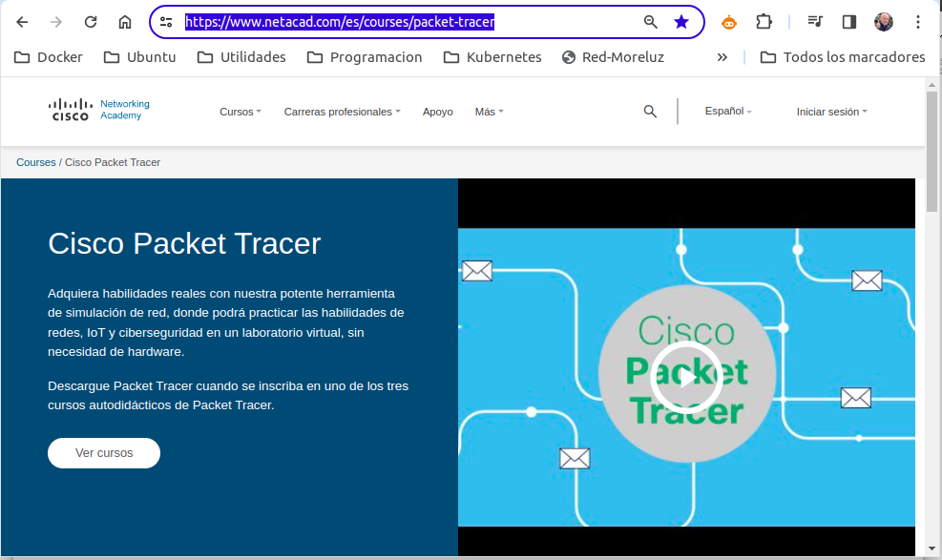Toggle the browser side panel icon
The width and height of the screenshot is (942, 560).
coord(848,22)
